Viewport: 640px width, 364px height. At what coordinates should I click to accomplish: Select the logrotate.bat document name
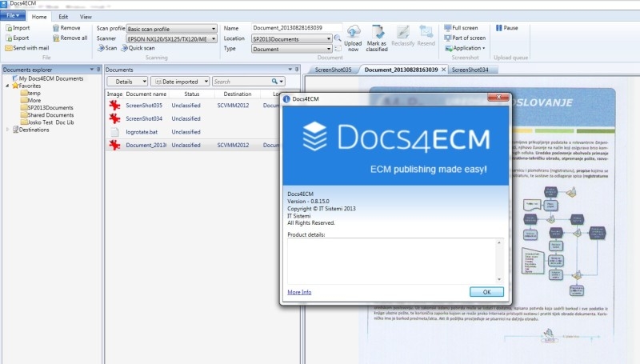click(x=142, y=132)
